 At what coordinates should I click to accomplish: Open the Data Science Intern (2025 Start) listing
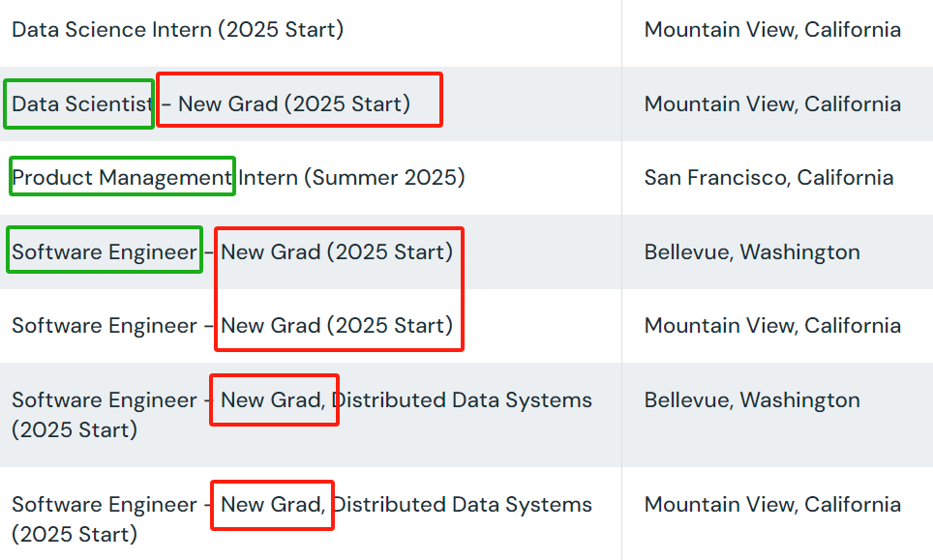[177, 30]
